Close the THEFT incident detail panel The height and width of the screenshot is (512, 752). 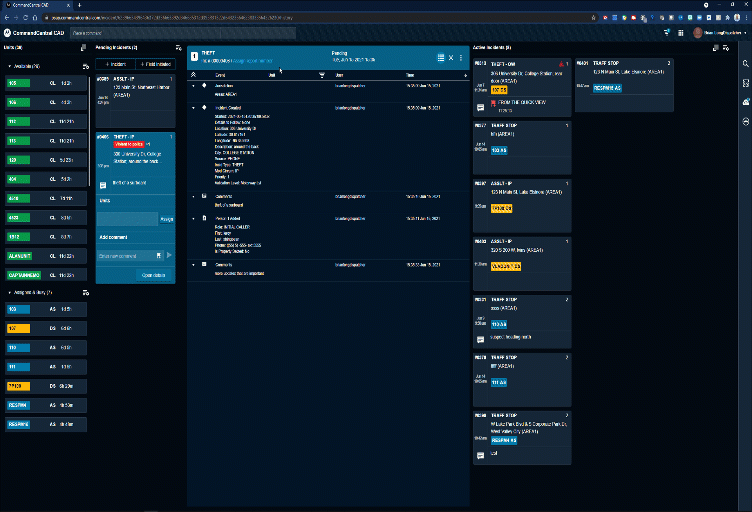(x=450, y=58)
